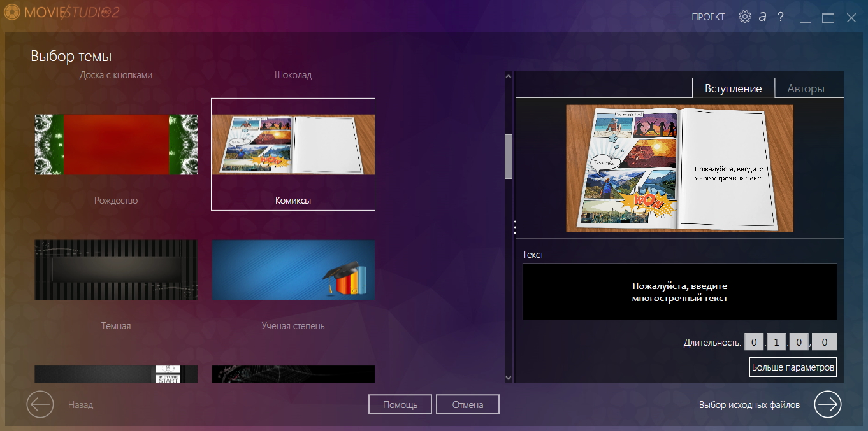Open settings via the gear icon
The width and height of the screenshot is (868, 431).
click(x=744, y=17)
